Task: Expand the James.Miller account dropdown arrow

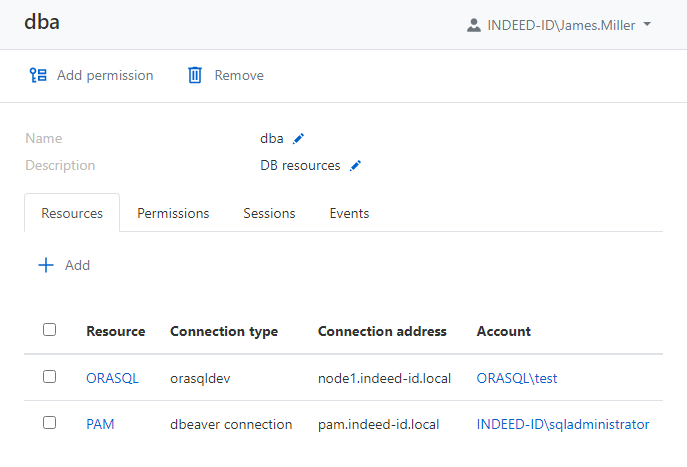Action: click(648, 25)
